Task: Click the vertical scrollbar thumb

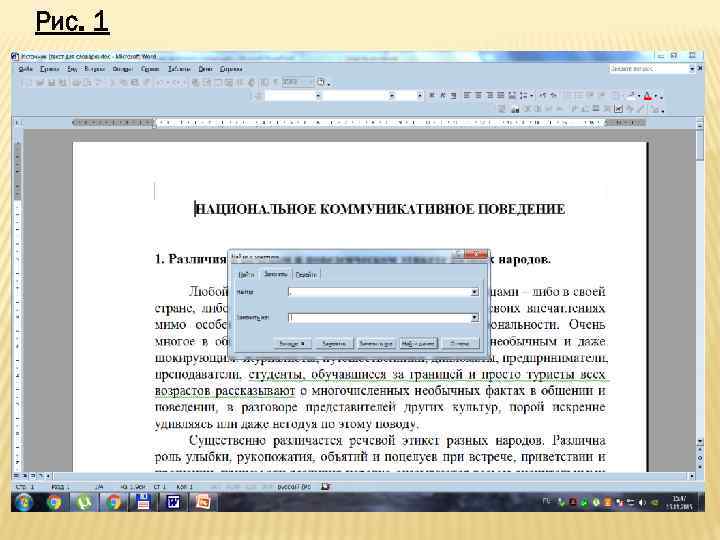Action: [x=699, y=145]
